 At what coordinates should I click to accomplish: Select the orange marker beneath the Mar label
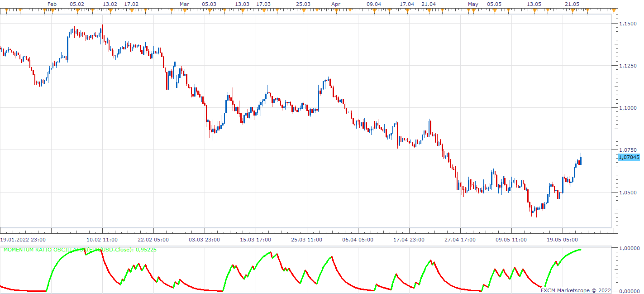(184, 11)
